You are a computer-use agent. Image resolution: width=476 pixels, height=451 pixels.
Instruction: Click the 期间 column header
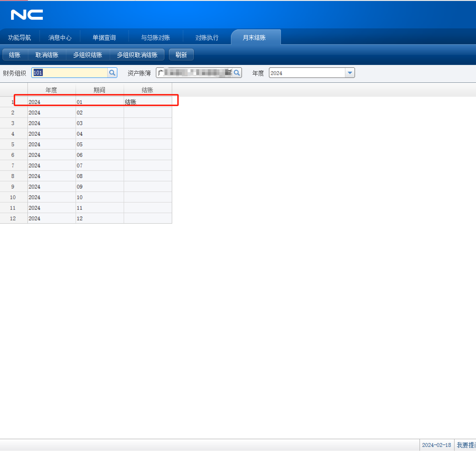click(x=100, y=90)
